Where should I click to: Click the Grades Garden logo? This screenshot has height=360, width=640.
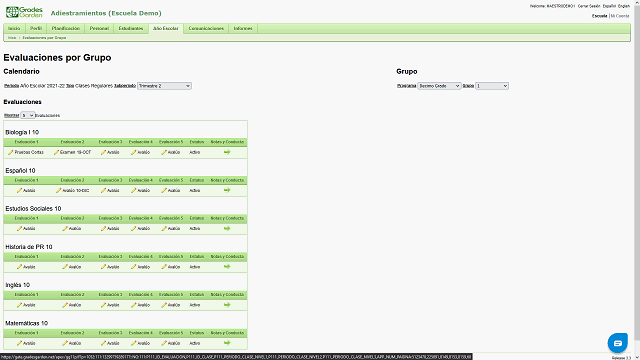(x=24, y=12)
